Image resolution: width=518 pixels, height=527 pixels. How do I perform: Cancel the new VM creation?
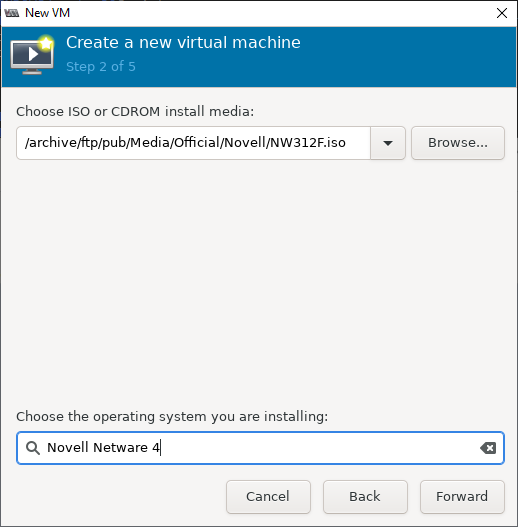pyautogui.click(x=268, y=496)
